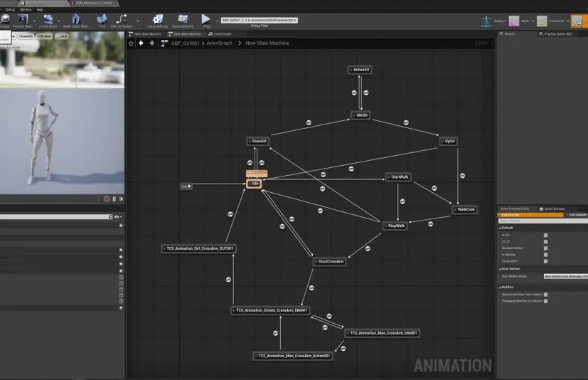Click transition icon from StopWalk to StartCrossArm
Image resolution: width=588 pixels, height=380 pixels.
[368, 248]
